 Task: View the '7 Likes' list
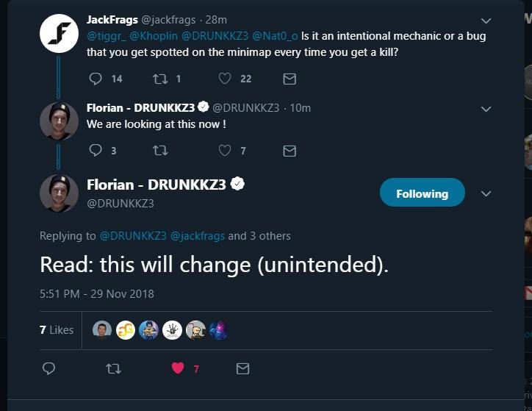57,330
